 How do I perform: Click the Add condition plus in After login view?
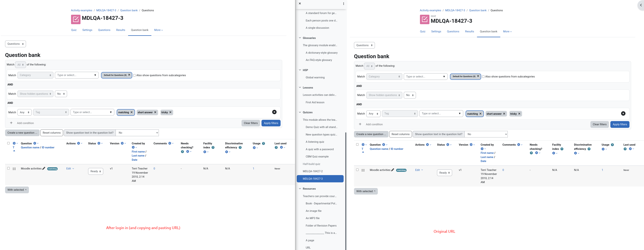(x=11, y=123)
